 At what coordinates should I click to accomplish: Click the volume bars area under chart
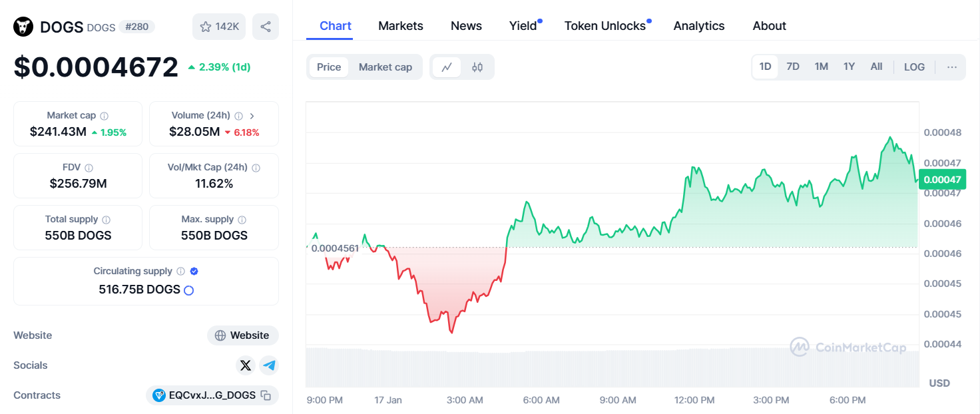pos(612,367)
